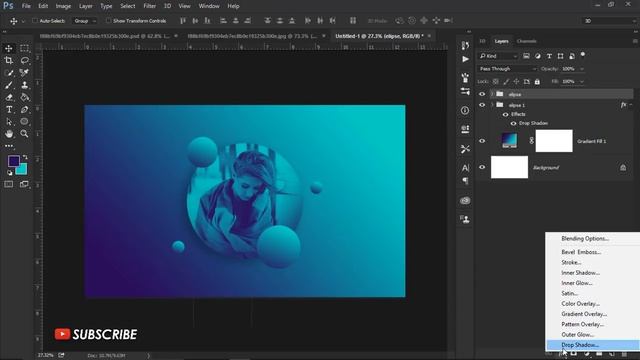Select the Ellipse shape tool
640x360 pixels.
point(24,122)
